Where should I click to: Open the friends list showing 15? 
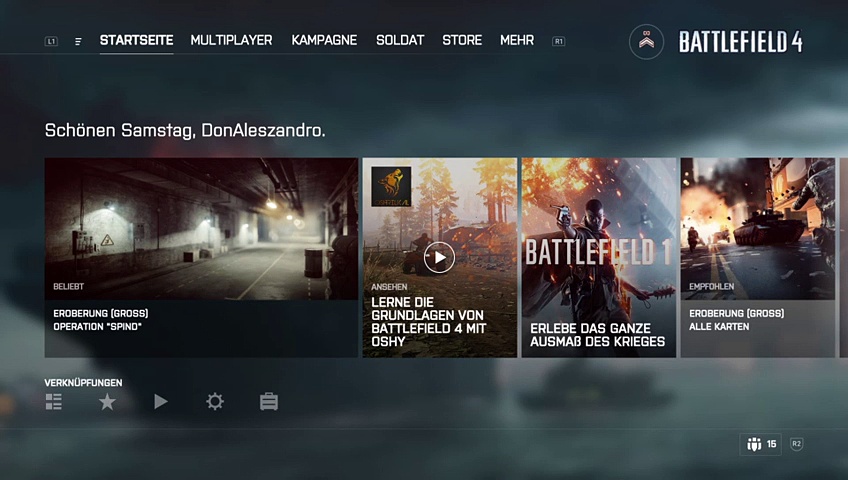coord(761,444)
